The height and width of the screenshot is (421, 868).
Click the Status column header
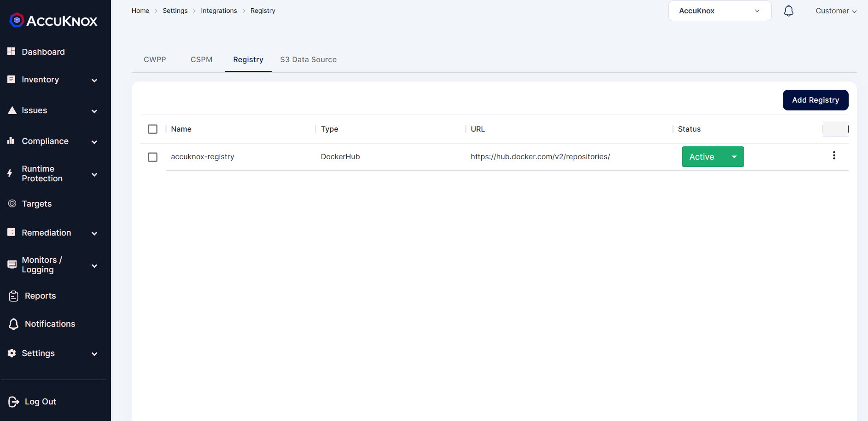689,129
